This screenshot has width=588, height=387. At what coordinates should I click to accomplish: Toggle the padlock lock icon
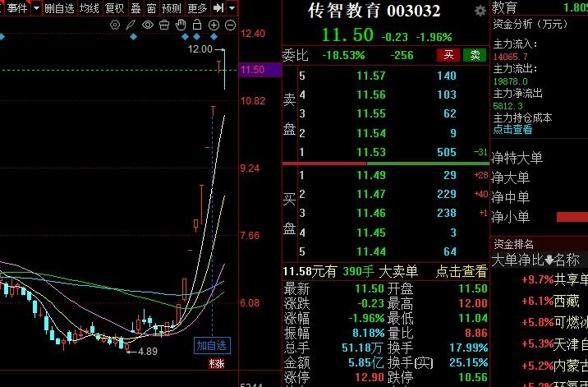tap(197, 25)
